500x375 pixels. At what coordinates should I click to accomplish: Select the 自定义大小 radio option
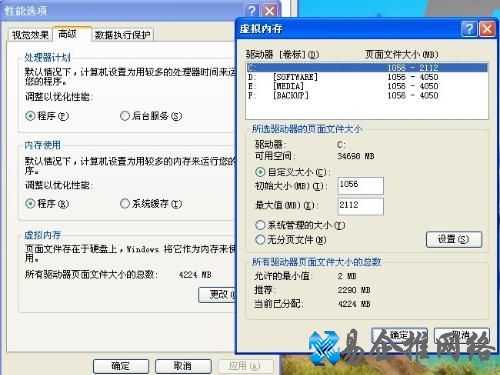tap(260, 172)
